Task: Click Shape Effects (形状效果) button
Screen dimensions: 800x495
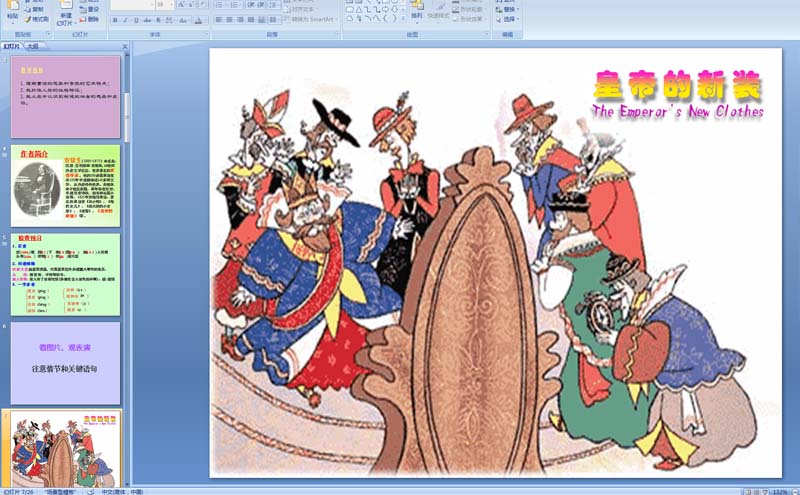Action: click(468, 19)
